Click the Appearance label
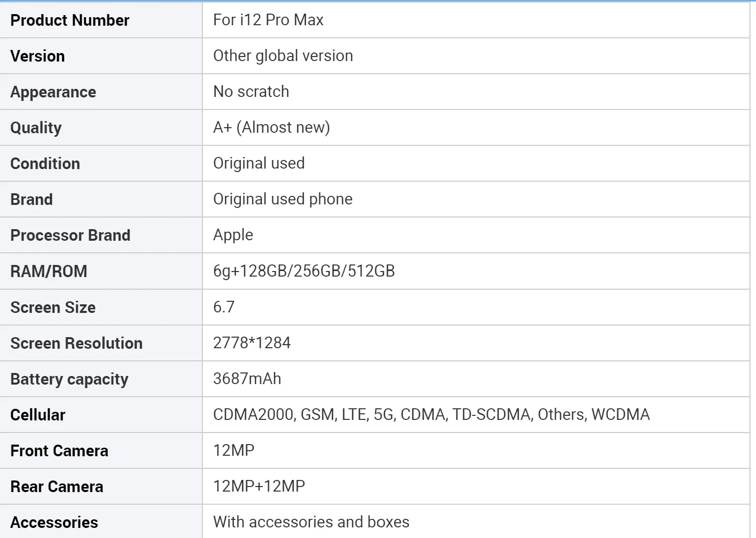The image size is (756, 538). (x=53, y=92)
